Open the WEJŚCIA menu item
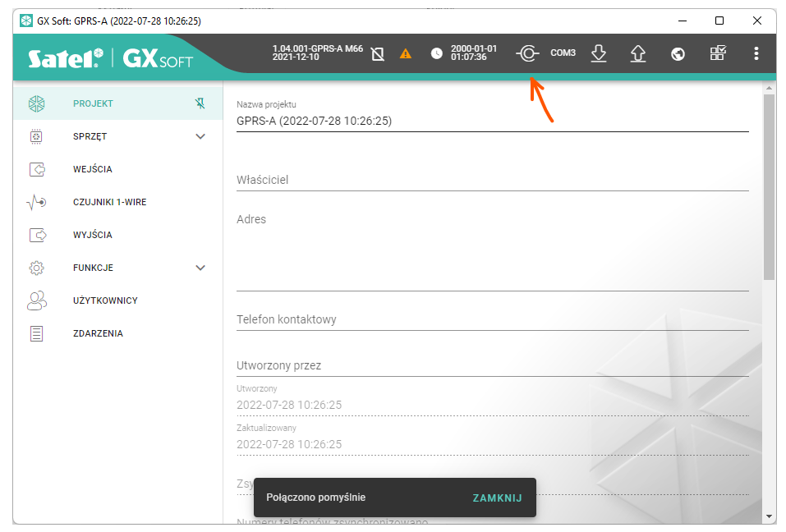The height and width of the screenshot is (532, 786). pos(92,169)
